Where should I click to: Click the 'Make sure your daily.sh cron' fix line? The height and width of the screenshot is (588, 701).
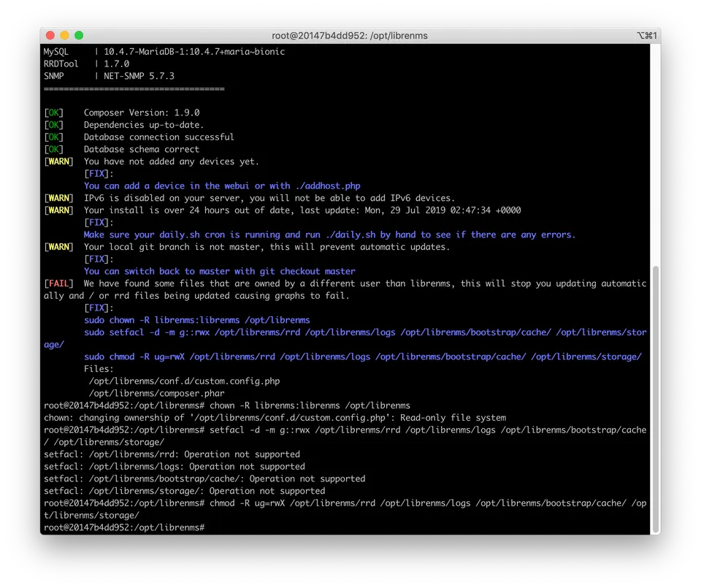click(329, 234)
